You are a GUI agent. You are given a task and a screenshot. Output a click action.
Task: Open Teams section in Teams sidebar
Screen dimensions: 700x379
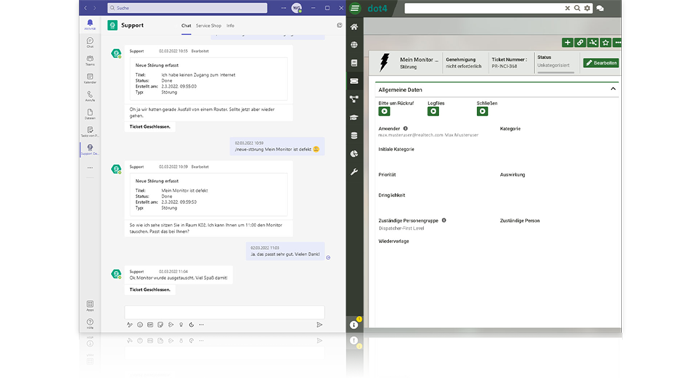90,60
